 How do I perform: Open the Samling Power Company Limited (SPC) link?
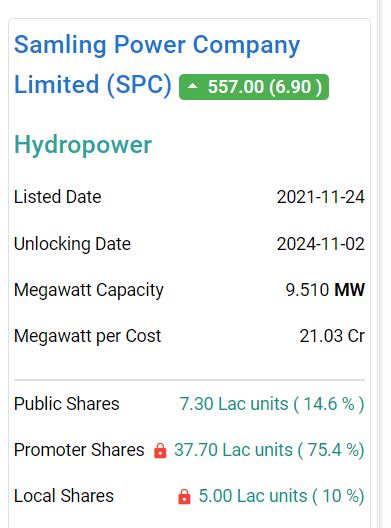point(157,65)
